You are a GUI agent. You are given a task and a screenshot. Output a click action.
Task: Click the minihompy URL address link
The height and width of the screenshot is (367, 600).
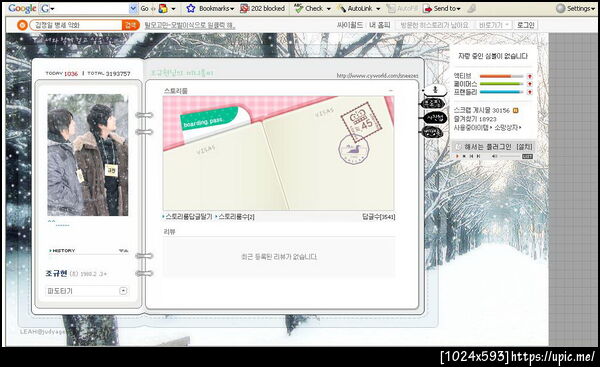[377, 76]
